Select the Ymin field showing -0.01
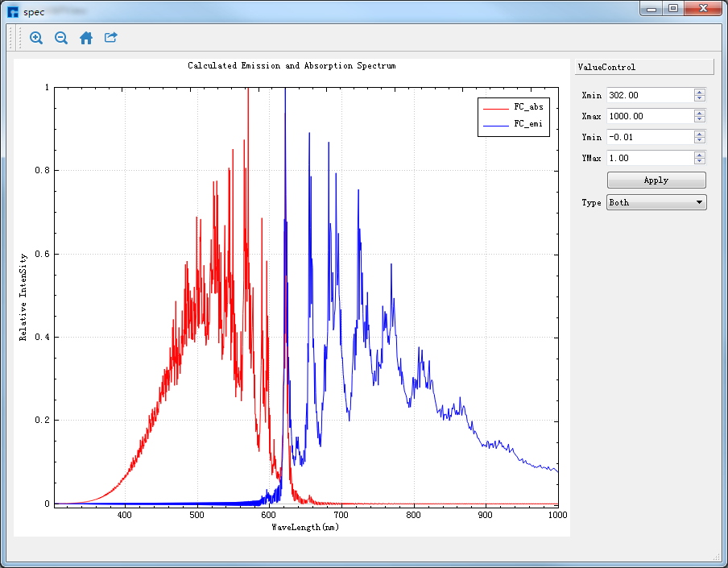Screen dimensions: 728x568 [x=649, y=137]
